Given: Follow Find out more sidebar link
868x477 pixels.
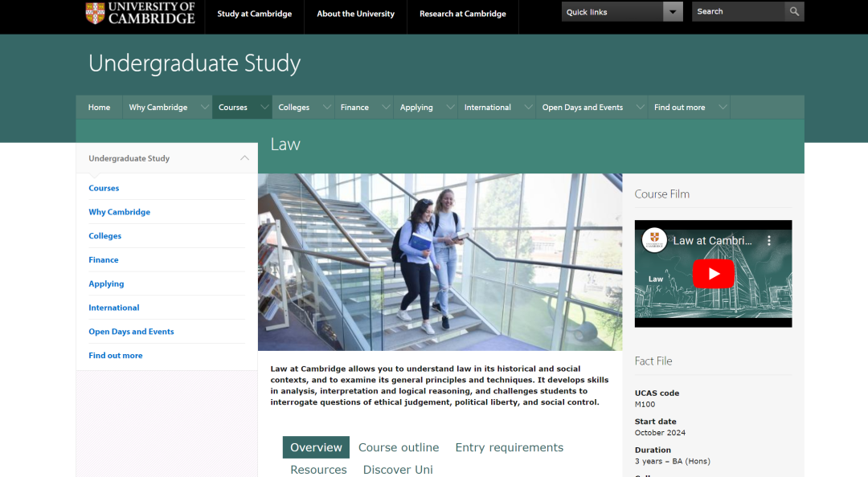Looking at the screenshot, I should pos(116,355).
